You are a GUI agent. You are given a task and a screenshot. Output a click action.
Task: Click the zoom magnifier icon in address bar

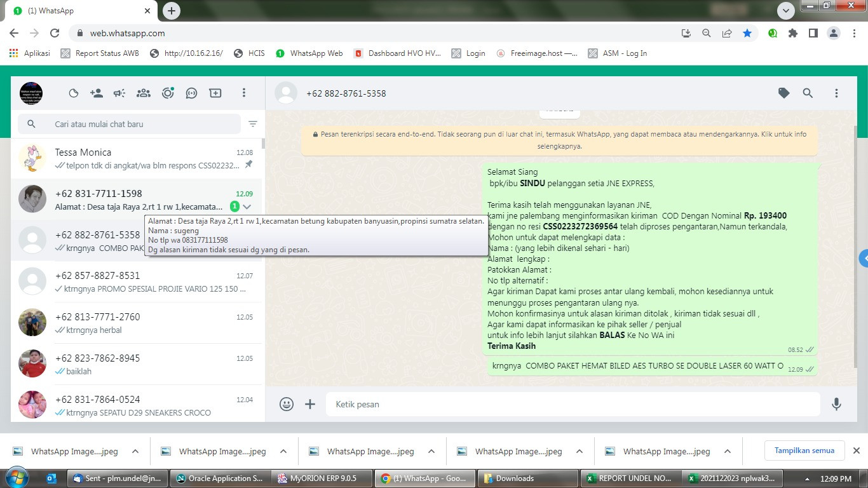pos(707,33)
